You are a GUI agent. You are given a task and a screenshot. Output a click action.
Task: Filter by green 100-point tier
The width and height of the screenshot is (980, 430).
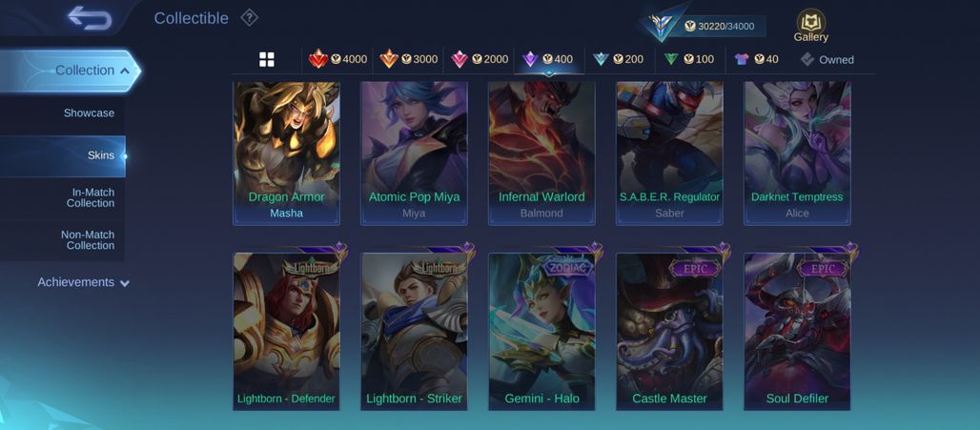688,59
